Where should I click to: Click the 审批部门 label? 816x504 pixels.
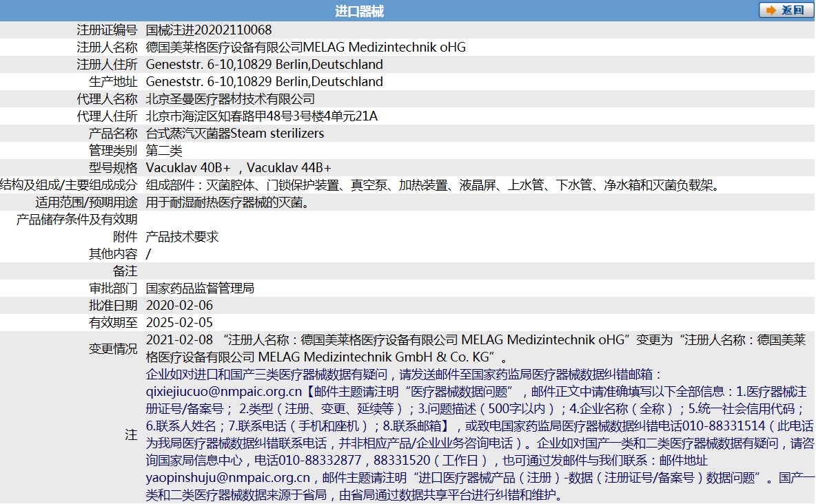tap(113, 288)
